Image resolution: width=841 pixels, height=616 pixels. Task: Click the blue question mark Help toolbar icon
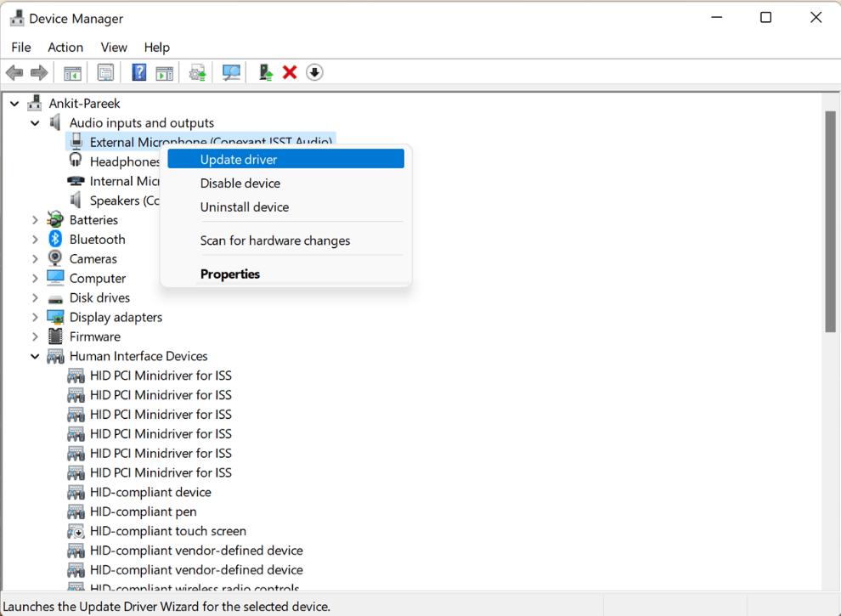[x=139, y=72]
